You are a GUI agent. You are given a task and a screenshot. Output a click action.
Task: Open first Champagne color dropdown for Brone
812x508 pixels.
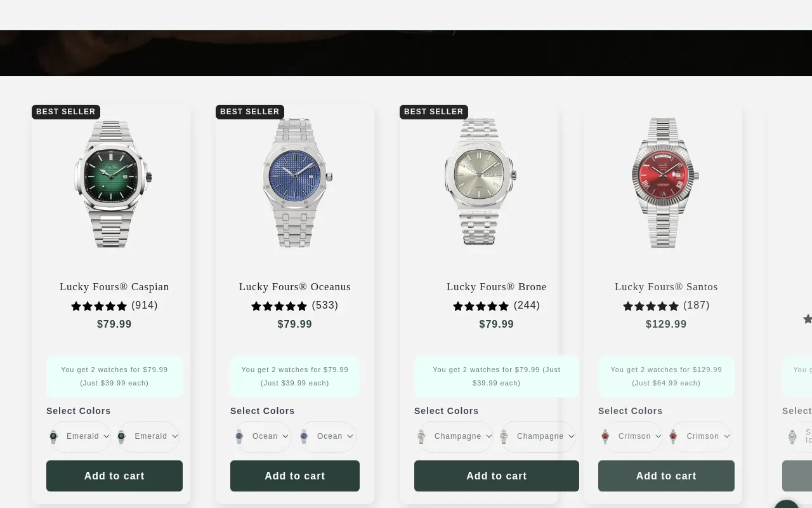(x=455, y=436)
